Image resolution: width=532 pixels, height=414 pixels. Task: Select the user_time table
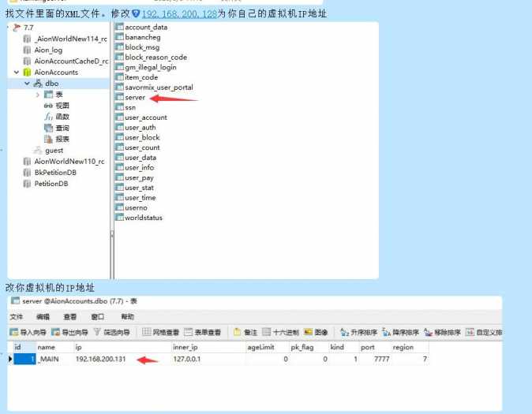pos(136,198)
